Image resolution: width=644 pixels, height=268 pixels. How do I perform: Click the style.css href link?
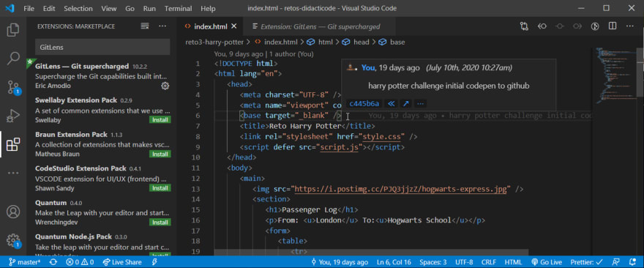click(382, 136)
